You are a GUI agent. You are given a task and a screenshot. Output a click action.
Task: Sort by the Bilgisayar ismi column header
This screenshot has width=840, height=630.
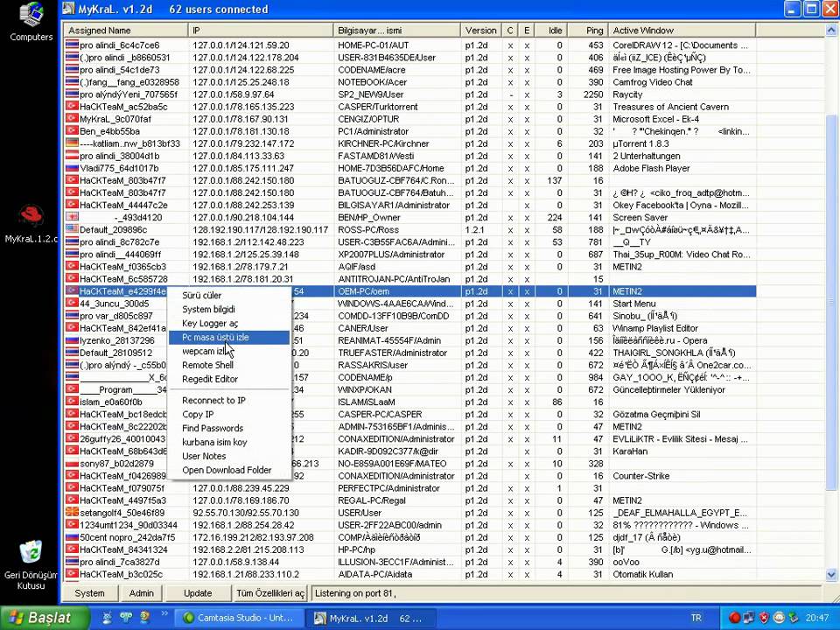pyautogui.click(x=397, y=31)
